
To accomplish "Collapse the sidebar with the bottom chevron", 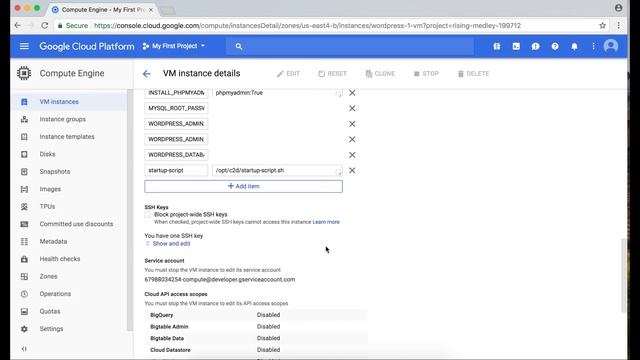I will [x=24, y=349].
